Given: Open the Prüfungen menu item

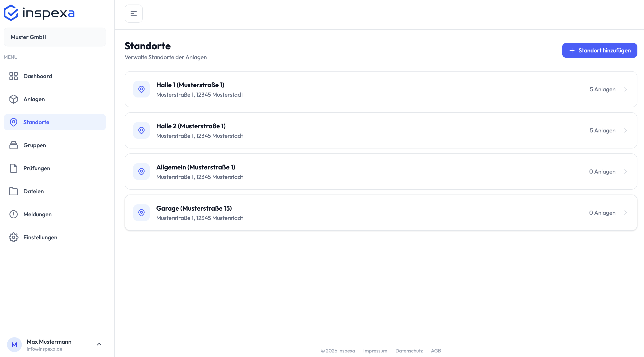Looking at the screenshot, I should point(55,168).
